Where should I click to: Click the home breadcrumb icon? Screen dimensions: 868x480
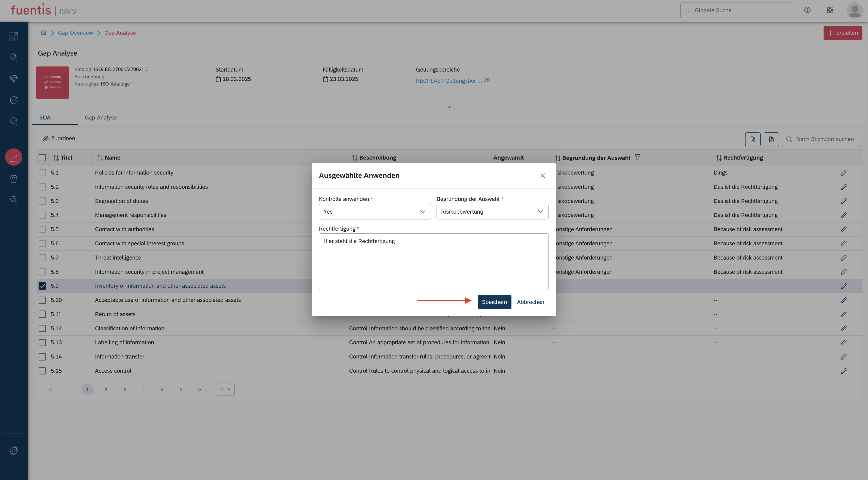pyautogui.click(x=43, y=33)
